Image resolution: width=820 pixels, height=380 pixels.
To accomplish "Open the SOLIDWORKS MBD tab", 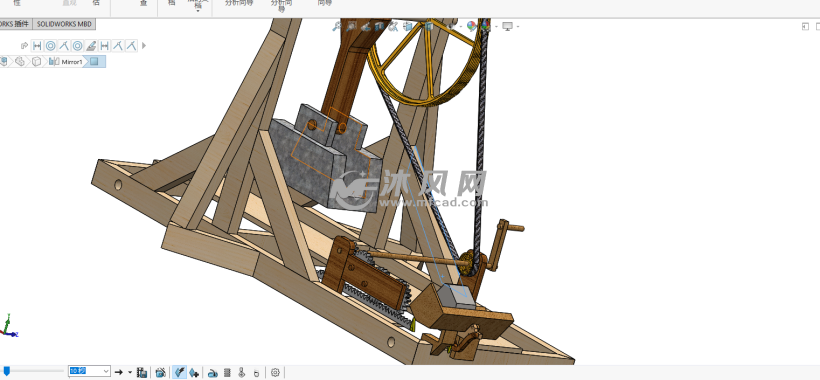I will [64, 24].
